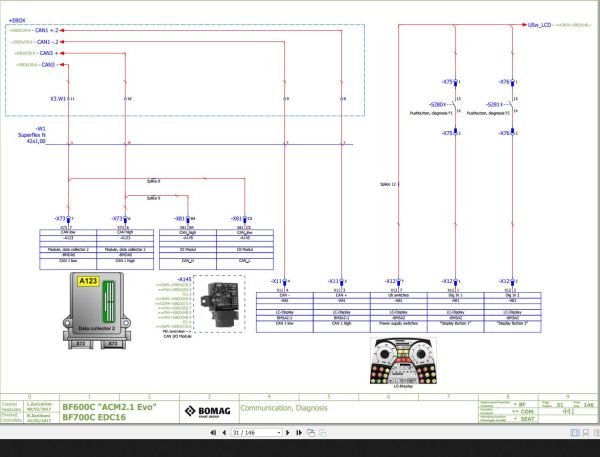600x457 pixels.
Task: Click the 441 sheet number in title block
Action: click(x=568, y=411)
